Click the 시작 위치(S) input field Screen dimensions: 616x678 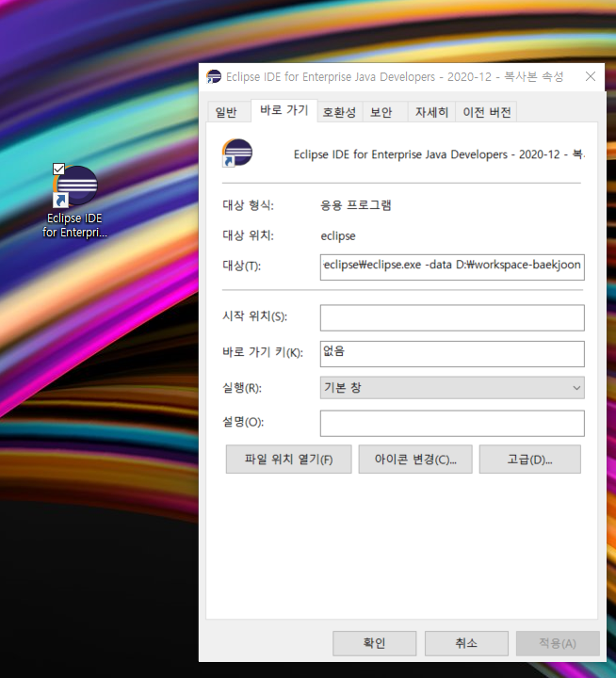[452, 318]
